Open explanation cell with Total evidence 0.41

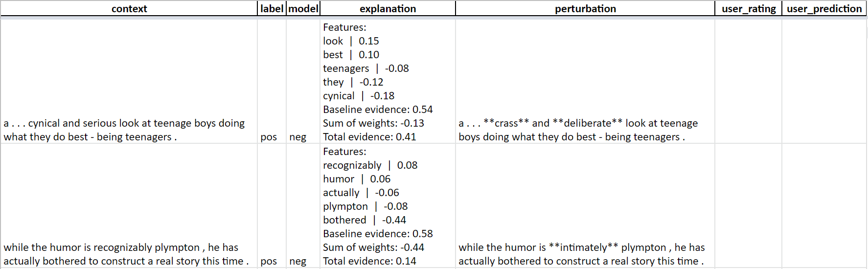coord(388,81)
